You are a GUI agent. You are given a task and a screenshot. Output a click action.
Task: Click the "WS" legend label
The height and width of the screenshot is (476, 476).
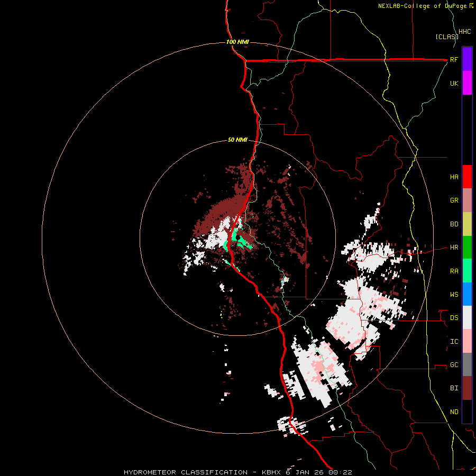click(x=454, y=294)
